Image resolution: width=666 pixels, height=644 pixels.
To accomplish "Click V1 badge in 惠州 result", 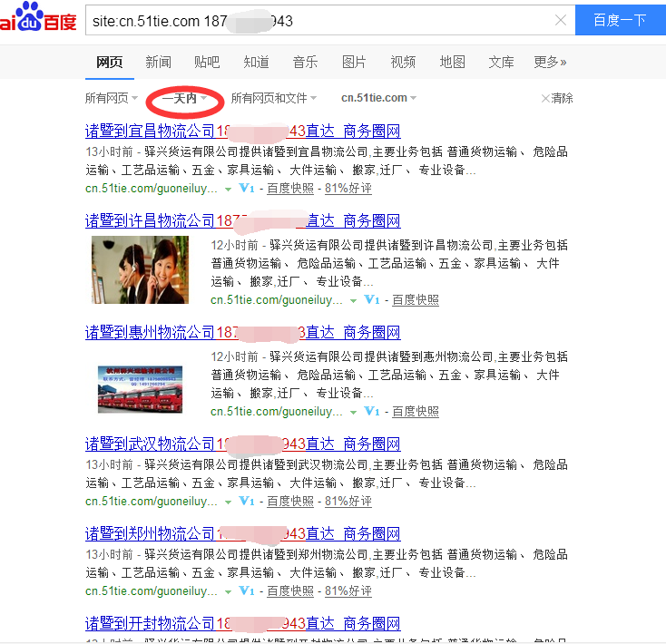I will [372, 411].
